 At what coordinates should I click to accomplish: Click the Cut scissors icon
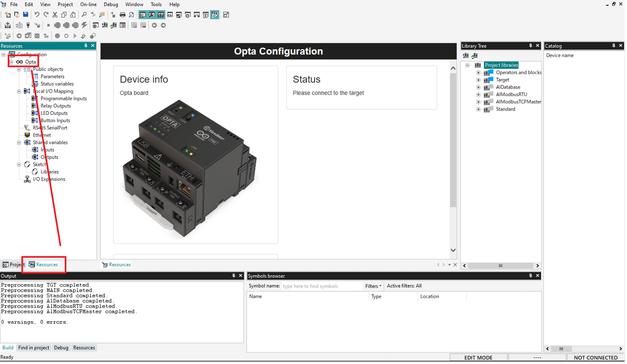click(x=55, y=15)
